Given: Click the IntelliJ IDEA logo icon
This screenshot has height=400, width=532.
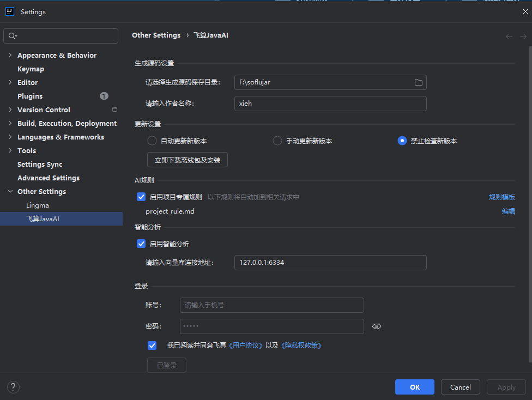Looking at the screenshot, I should 9,11.
